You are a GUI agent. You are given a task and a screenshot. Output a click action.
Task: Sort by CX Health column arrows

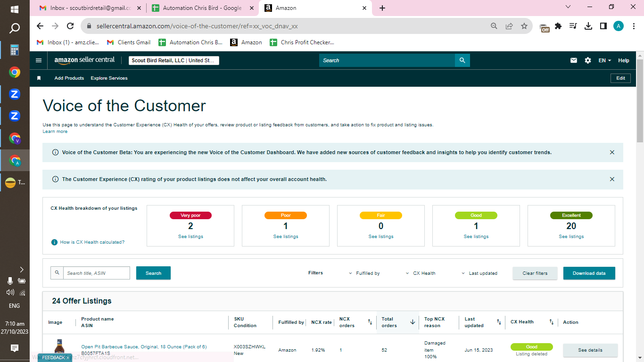click(551, 322)
